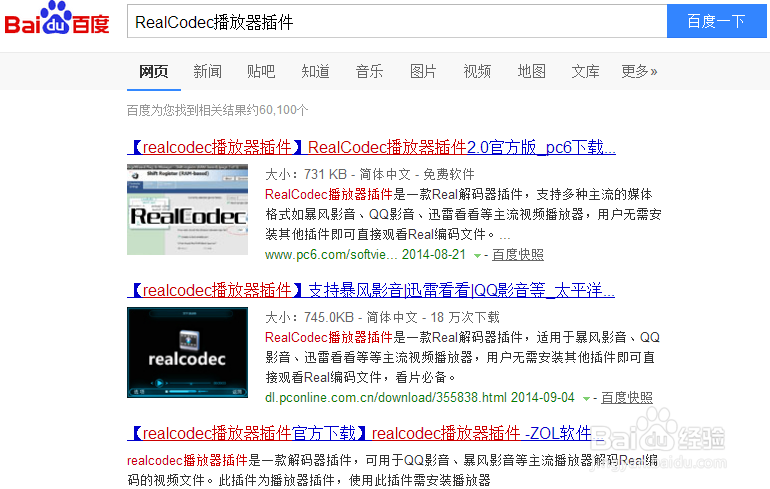Select the 网页 tab
This screenshot has height=489, width=770.
pos(154,72)
